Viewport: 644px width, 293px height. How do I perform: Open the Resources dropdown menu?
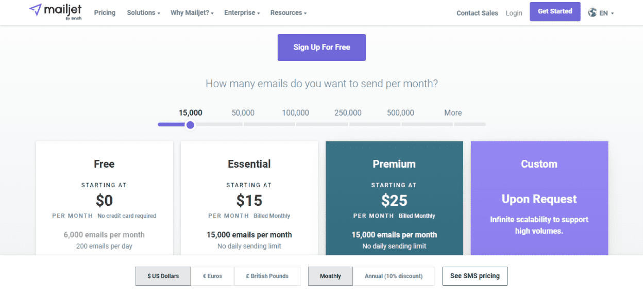coord(289,12)
